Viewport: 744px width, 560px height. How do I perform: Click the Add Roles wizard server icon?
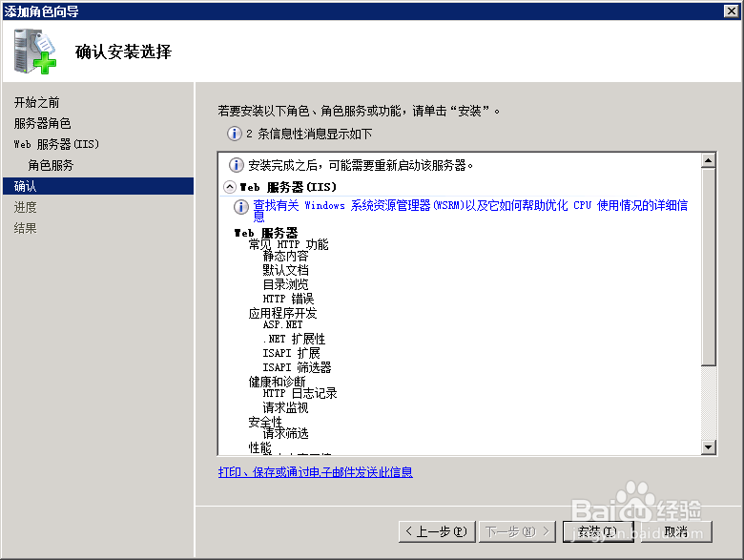tap(34, 52)
